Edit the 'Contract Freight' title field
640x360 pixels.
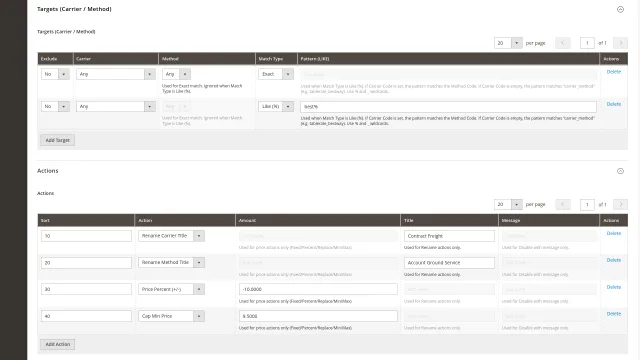[449, 236]
